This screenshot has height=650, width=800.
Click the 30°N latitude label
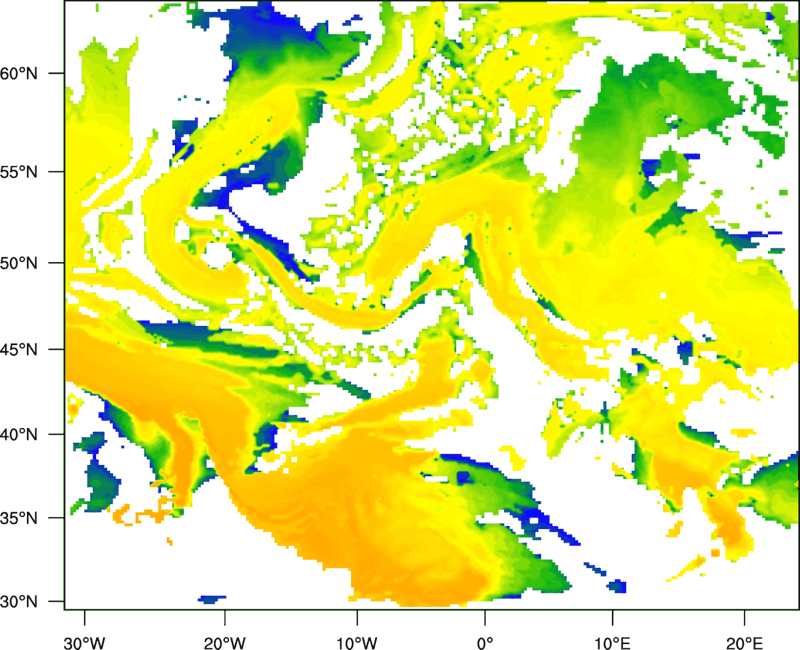19,602
